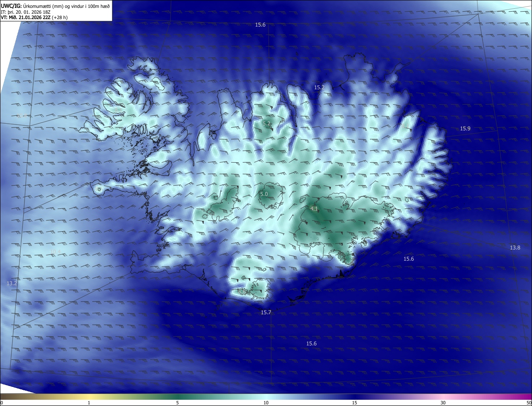The image size is (532, 406).
Task: Click the title 'Úrkomumætti (mm) og vindur í 100m hæð'
Action: coord(66,6)
